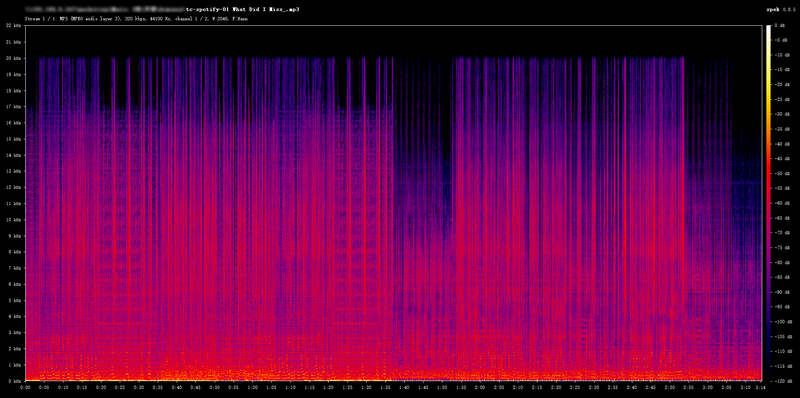Click the "22 kHz" frequency axis label
The image size is (800, 398).
(x=13, y=25)
